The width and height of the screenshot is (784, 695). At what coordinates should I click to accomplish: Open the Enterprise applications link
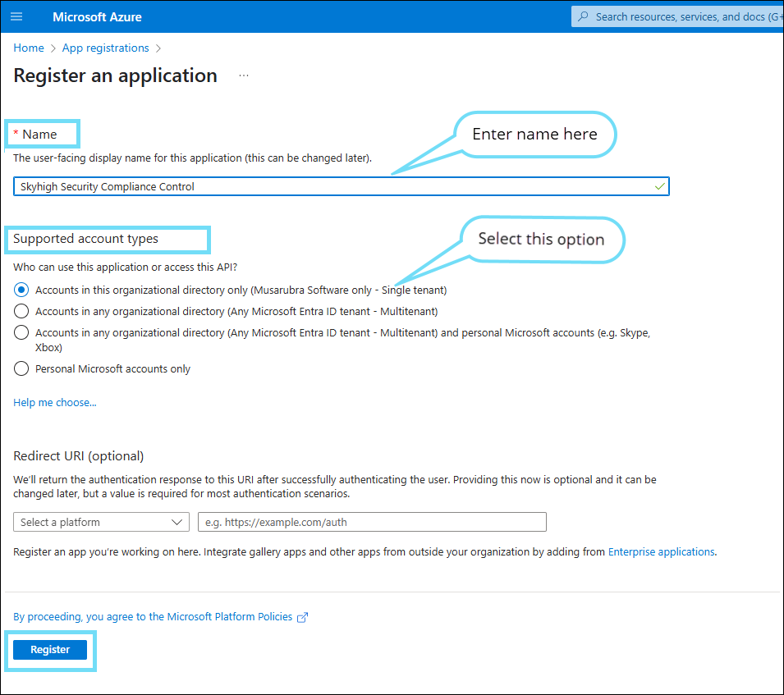pyautogui.click(x=661, y=551)
